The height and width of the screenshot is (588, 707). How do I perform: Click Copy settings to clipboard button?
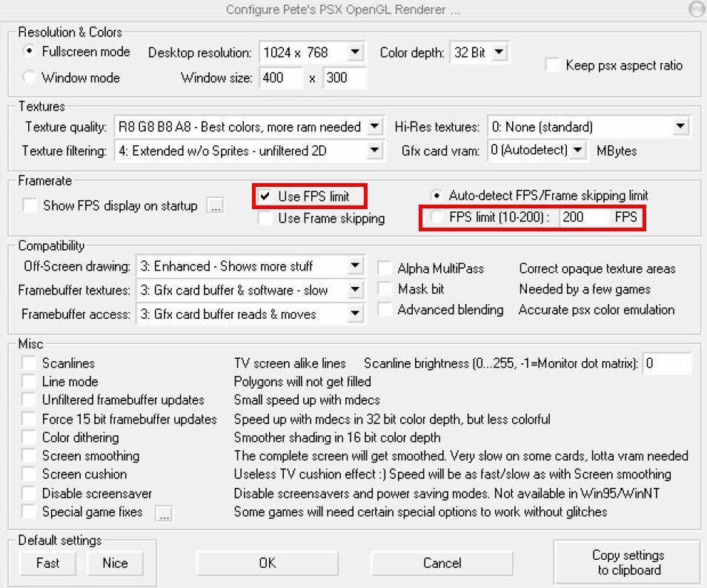[628, 562]
